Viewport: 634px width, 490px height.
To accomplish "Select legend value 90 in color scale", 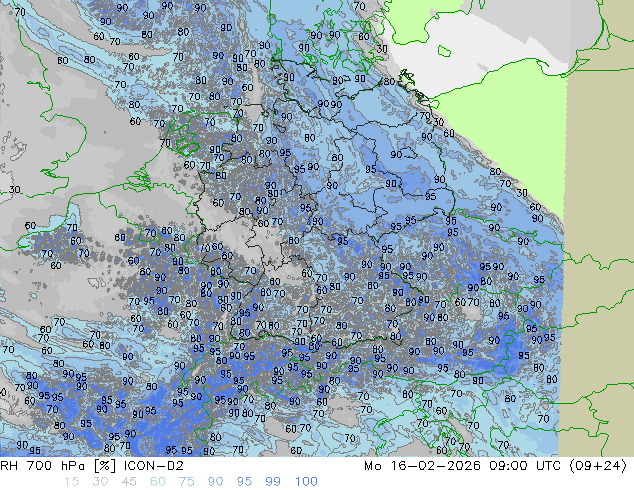I will pos(216,482).
